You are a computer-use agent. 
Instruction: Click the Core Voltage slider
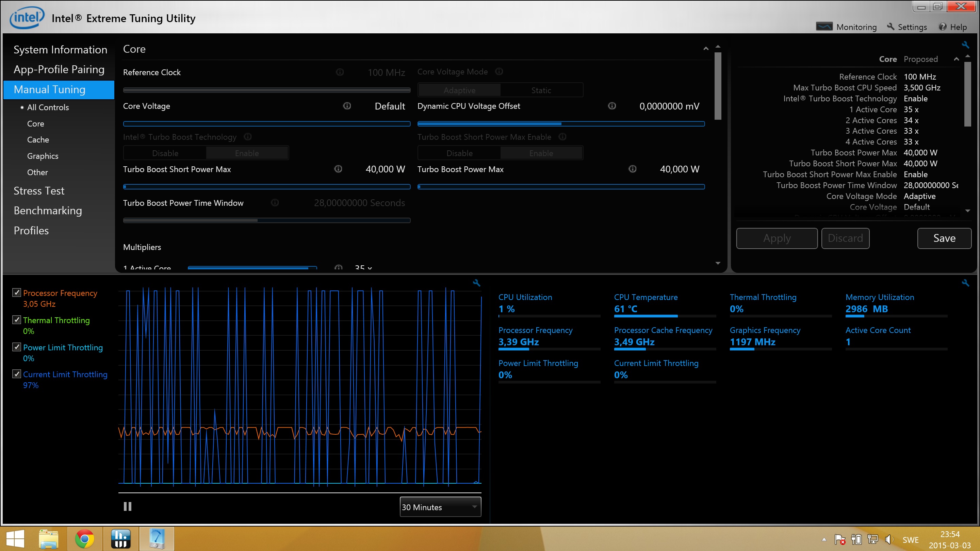click(267, 123)
